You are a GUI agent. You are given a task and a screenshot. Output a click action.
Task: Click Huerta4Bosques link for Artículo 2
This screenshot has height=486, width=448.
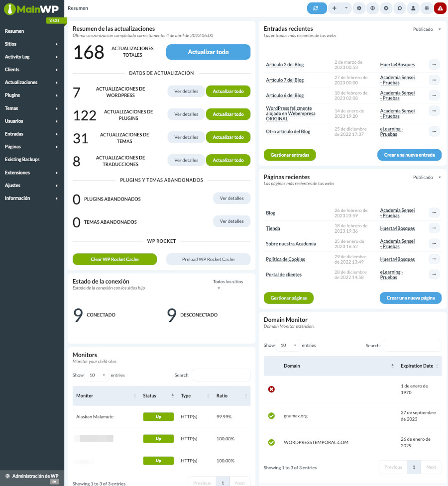[397, 65]
